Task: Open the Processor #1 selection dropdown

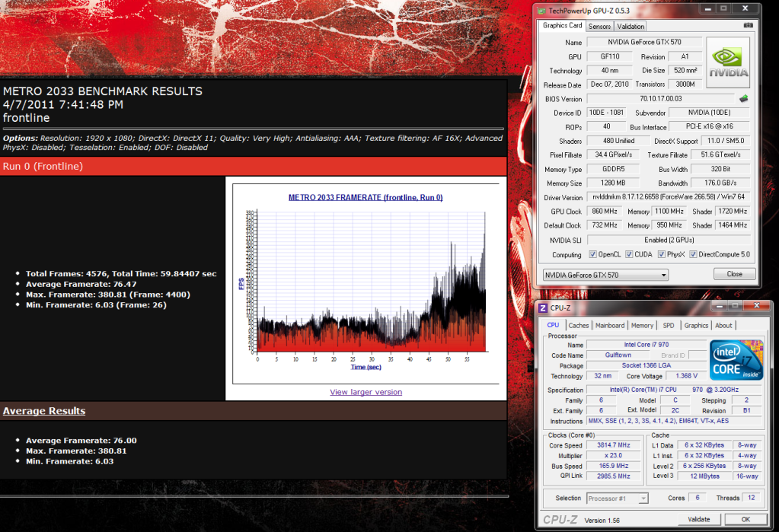Action: pos(617,499)
